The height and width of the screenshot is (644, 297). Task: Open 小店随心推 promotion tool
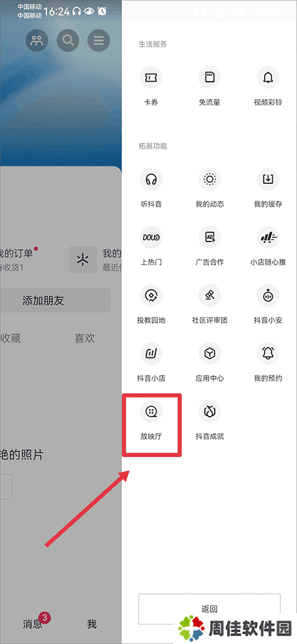(x=268, y=237)
